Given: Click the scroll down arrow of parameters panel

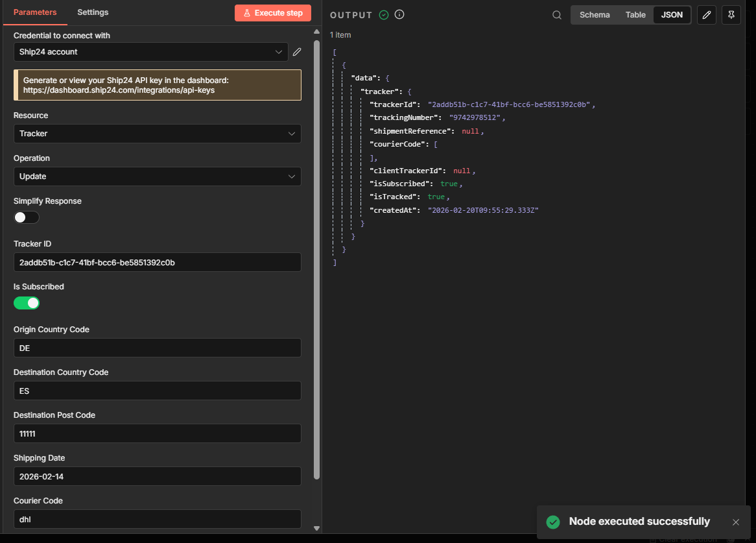Looking at the screenshot, I should [317, 529].
